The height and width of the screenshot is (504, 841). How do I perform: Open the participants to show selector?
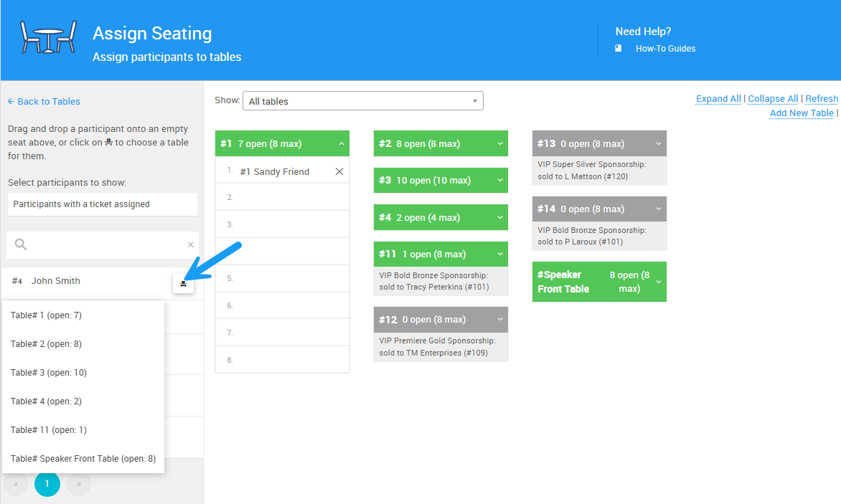102,204
